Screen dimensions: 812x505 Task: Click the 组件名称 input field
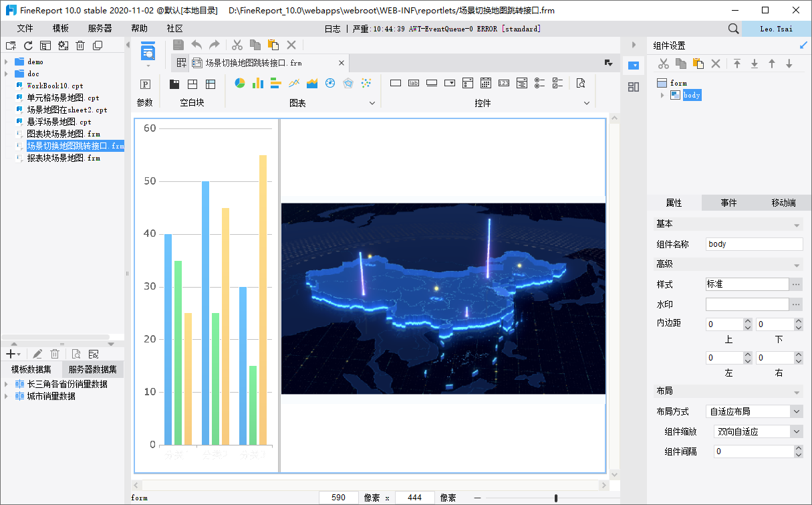754,244
